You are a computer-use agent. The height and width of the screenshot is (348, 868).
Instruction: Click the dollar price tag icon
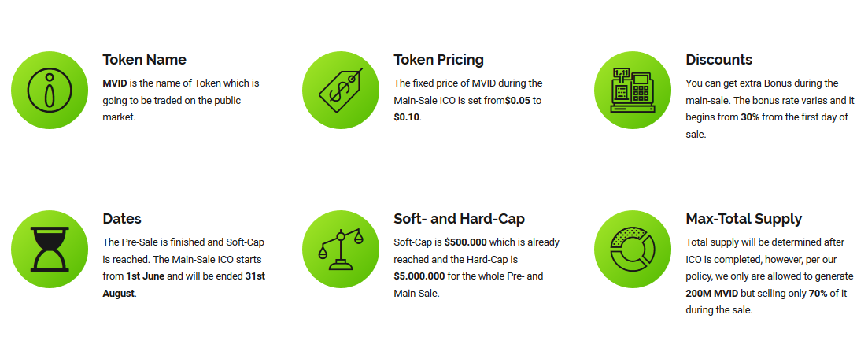pyautogui.click(x=341, y=90)
